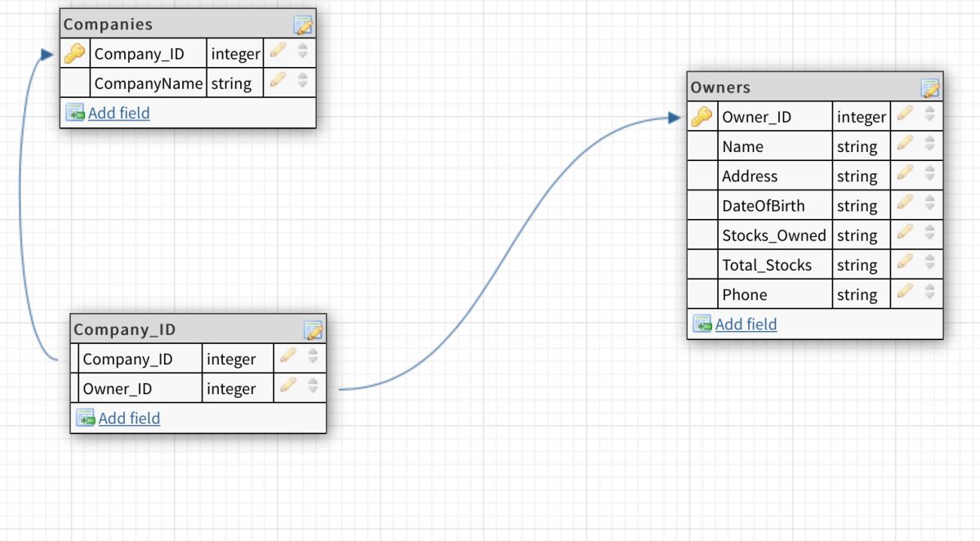Click the reorder arrows on the Address row
The image size is (980, 541).
coord(929,173)
